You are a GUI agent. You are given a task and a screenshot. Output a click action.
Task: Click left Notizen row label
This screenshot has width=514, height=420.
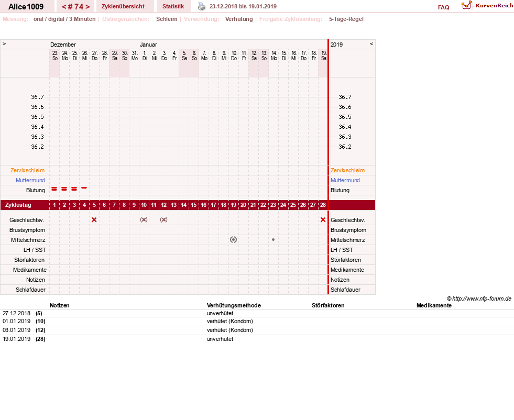point(36,280)
